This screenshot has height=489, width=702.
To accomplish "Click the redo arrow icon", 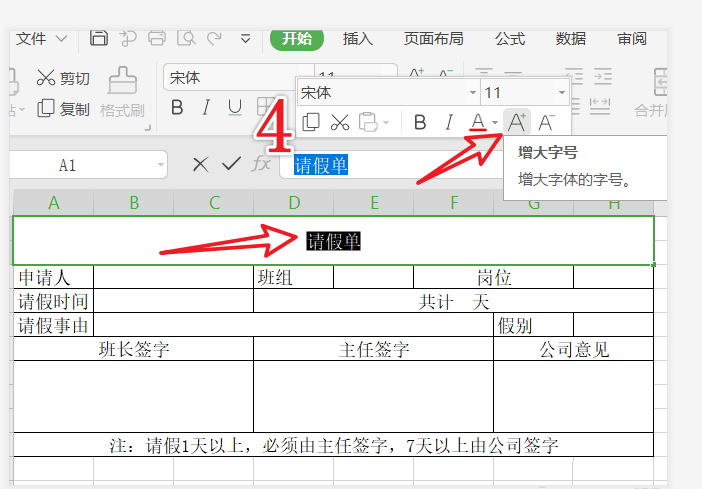I will click(214, 39).
